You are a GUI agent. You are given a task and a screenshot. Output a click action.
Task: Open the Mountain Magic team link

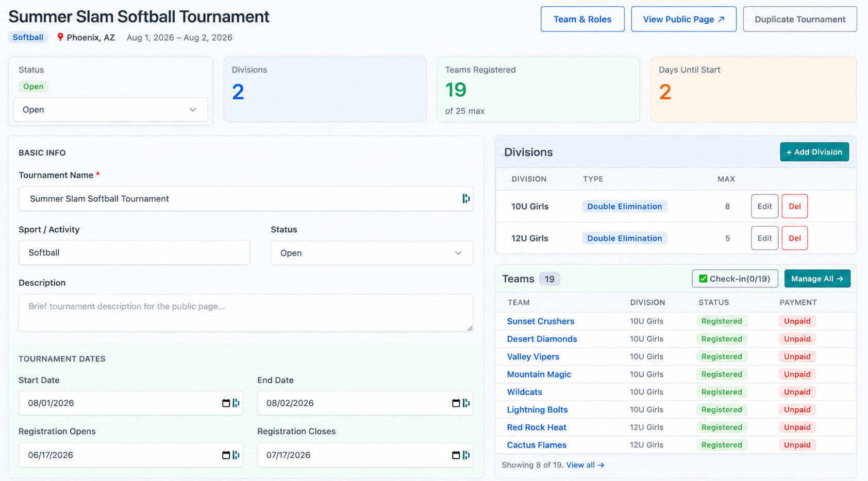coord(539,374)
